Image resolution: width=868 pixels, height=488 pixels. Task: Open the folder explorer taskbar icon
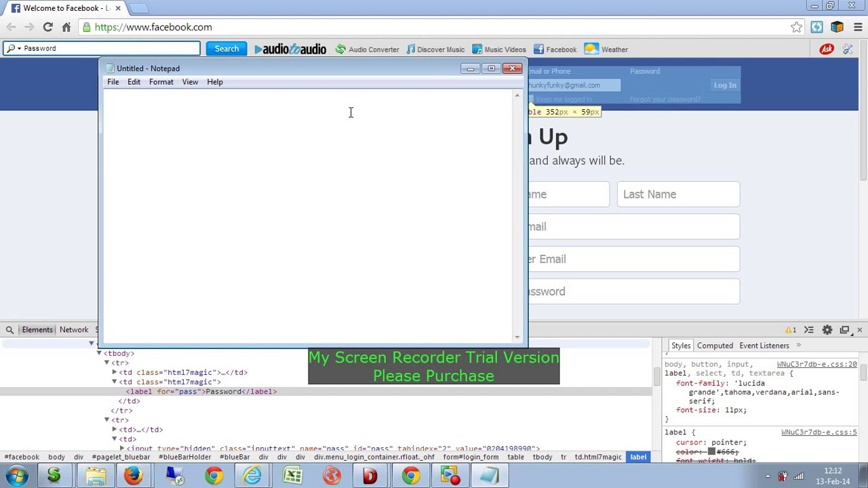click(x=96, y=476)
